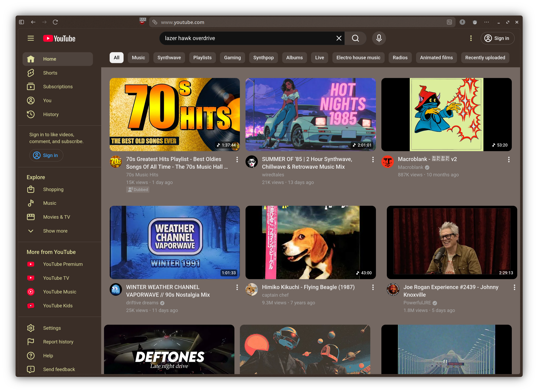Screen dimensions: 538x392
Task: Select the Synthwave filter chip
Action: (169, 58)
